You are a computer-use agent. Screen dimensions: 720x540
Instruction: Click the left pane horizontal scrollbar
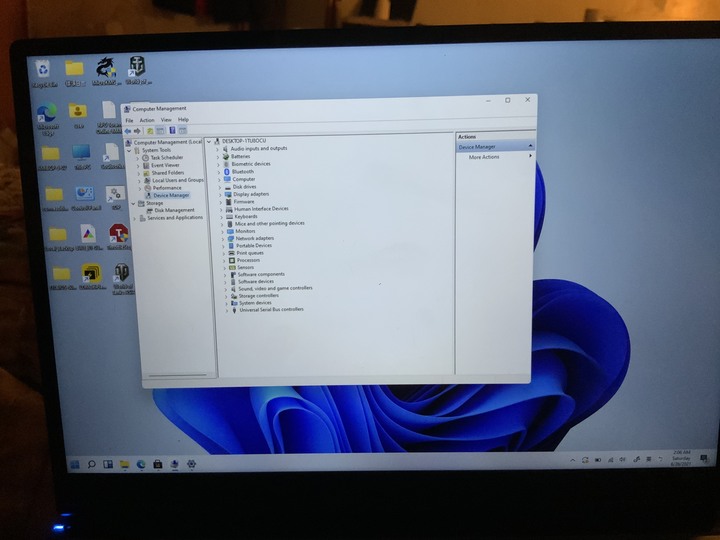click(178, 375)
